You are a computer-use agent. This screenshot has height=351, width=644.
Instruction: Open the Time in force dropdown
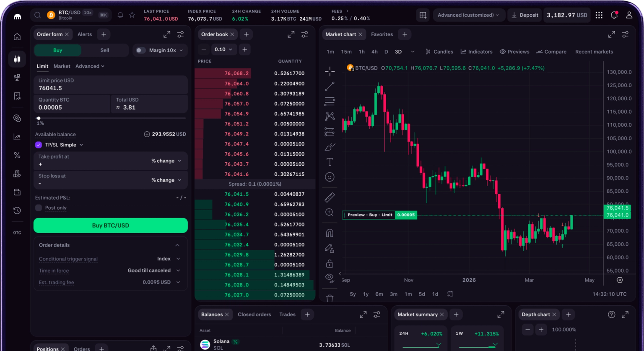[x=153, y=270]
